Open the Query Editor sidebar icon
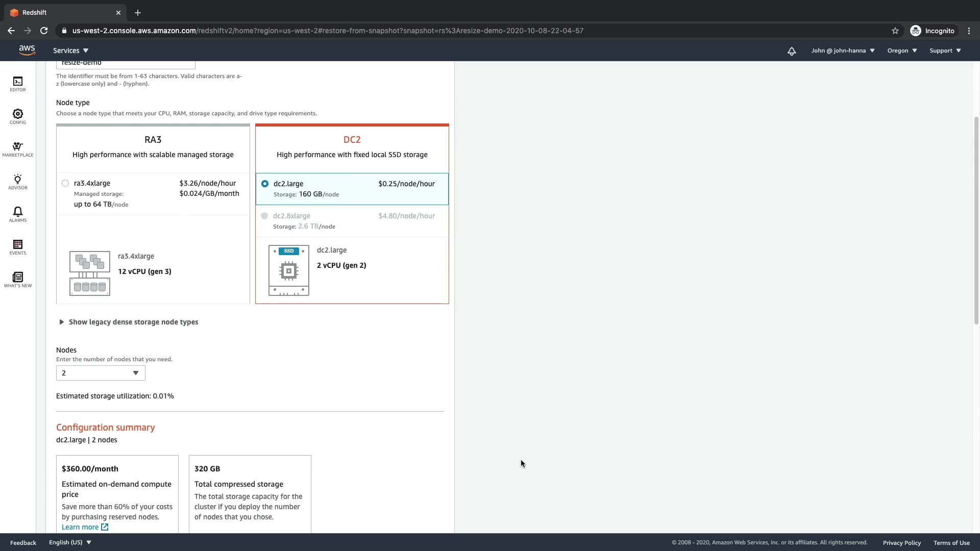 18,84
